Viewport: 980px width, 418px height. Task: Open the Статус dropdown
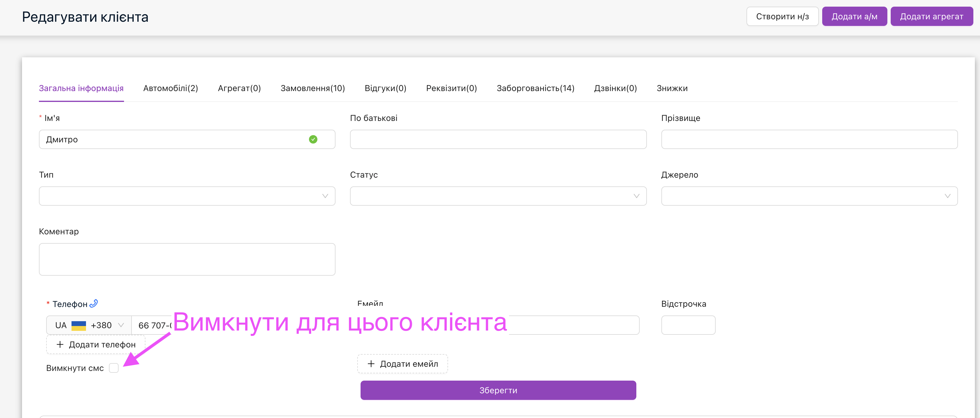(x=498, y=196)
